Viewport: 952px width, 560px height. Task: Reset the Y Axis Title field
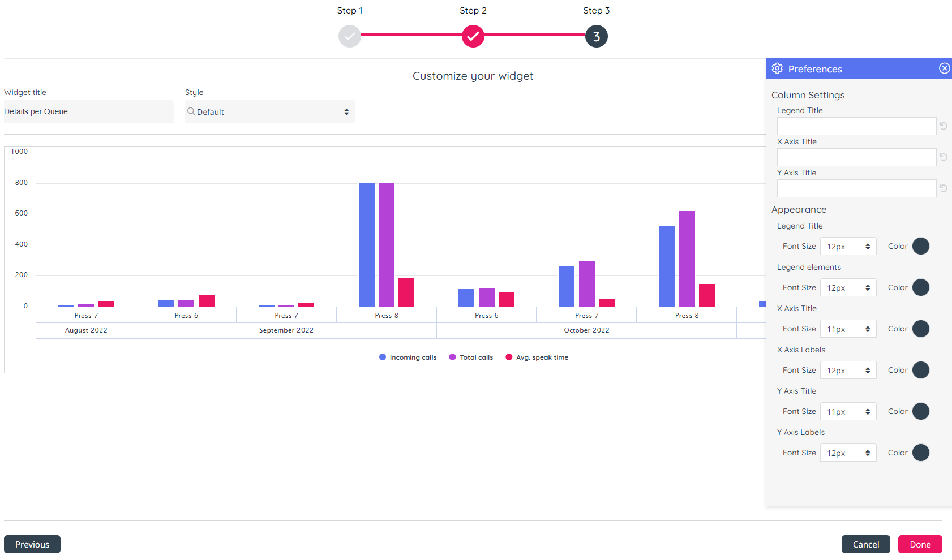point(943,188)
